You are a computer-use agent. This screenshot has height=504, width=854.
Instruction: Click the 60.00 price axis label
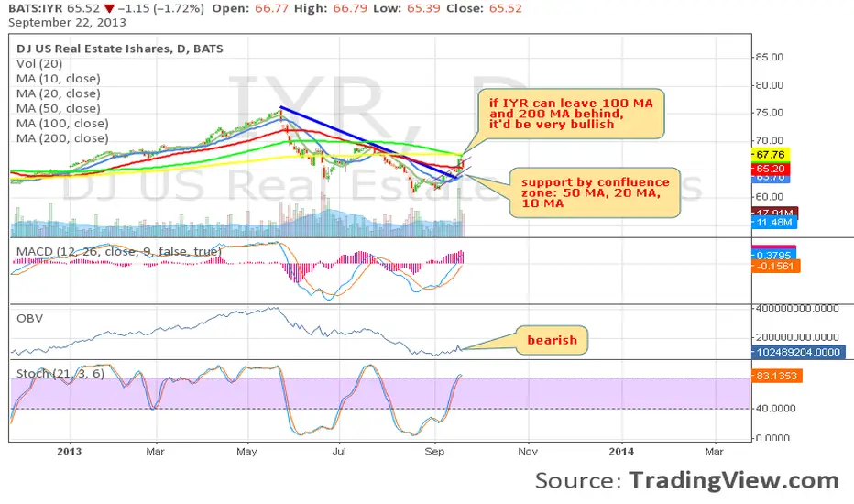click(x=770, y=197)
